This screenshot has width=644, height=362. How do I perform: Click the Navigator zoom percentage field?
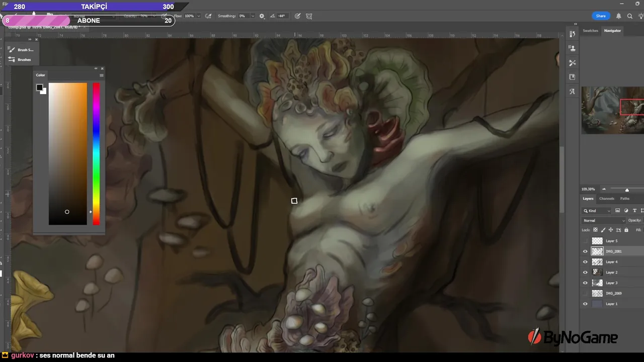(588, 190)
